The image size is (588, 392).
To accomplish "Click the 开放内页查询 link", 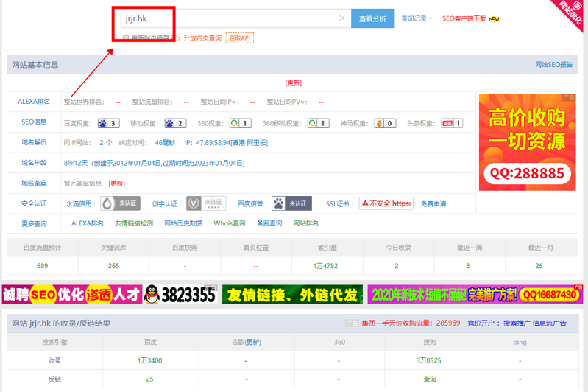I will (202, 38).
